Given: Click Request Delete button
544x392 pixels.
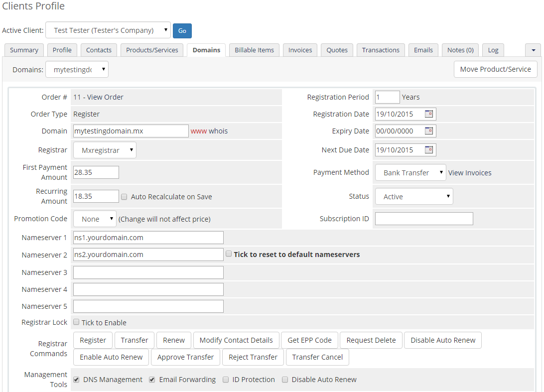Looking at the screenshot, I should coord(371,340).
